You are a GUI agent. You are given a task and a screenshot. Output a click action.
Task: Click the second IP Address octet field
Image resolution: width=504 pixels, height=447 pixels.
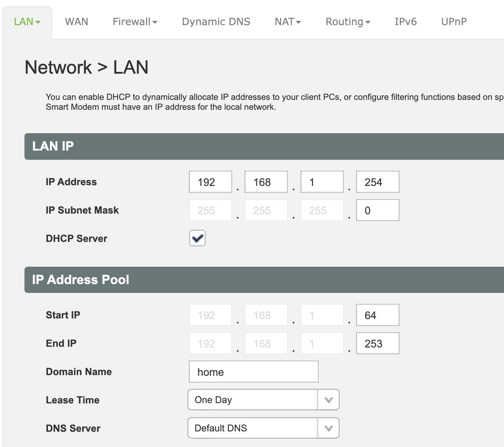click(266, 182)
